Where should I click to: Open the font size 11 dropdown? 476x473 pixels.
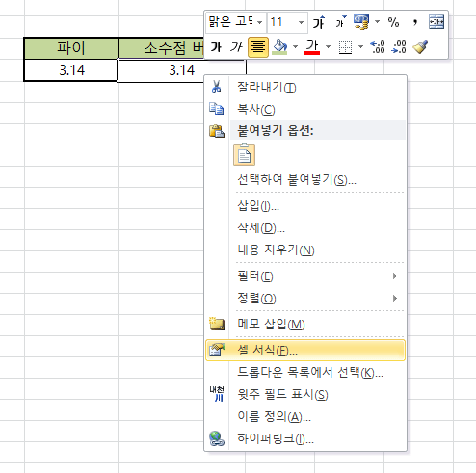pyautogui.click(x=301, y=22)
